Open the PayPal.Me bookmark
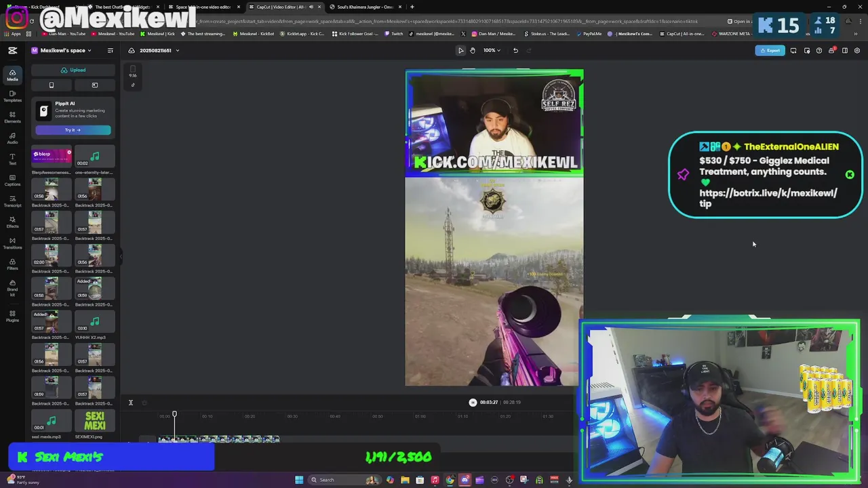 590,33
